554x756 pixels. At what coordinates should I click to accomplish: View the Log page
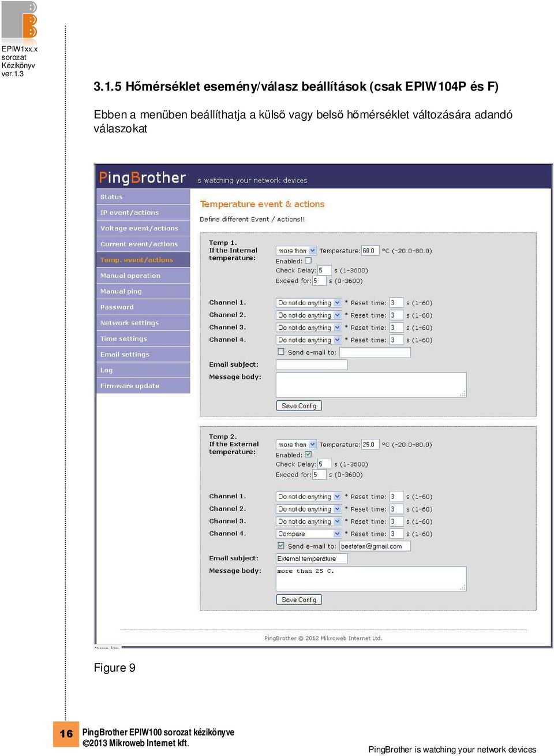pos(143,370)
